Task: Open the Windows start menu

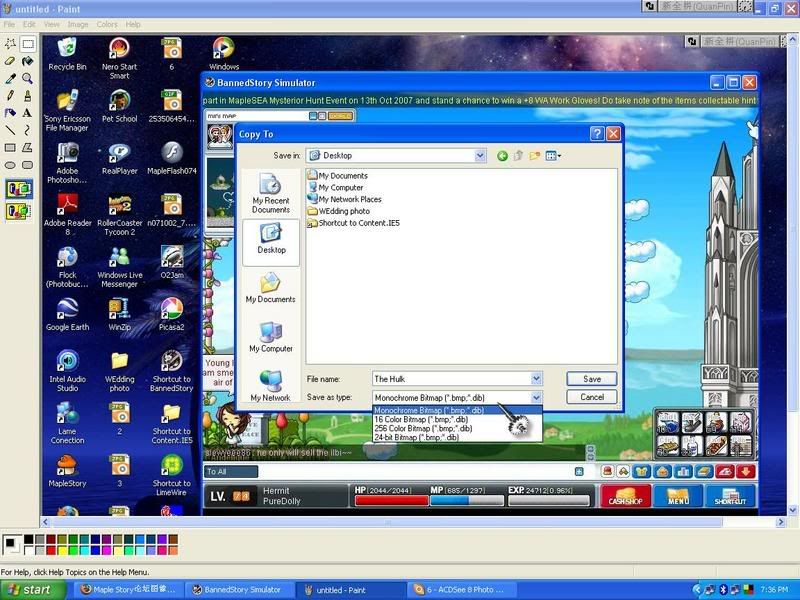Action: (33, 590)
